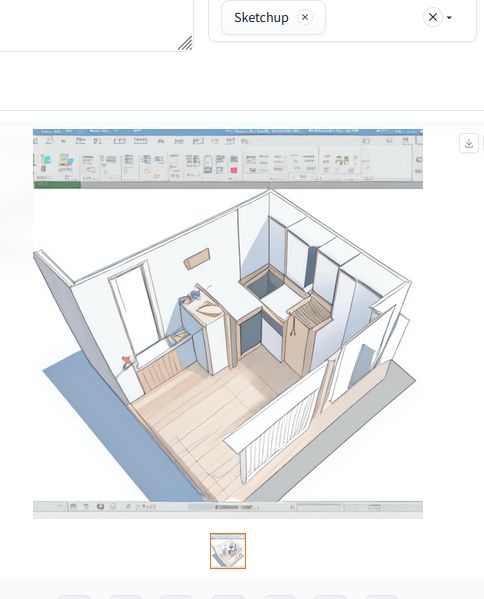Click the text box resize handle

(x=185, y=43)
